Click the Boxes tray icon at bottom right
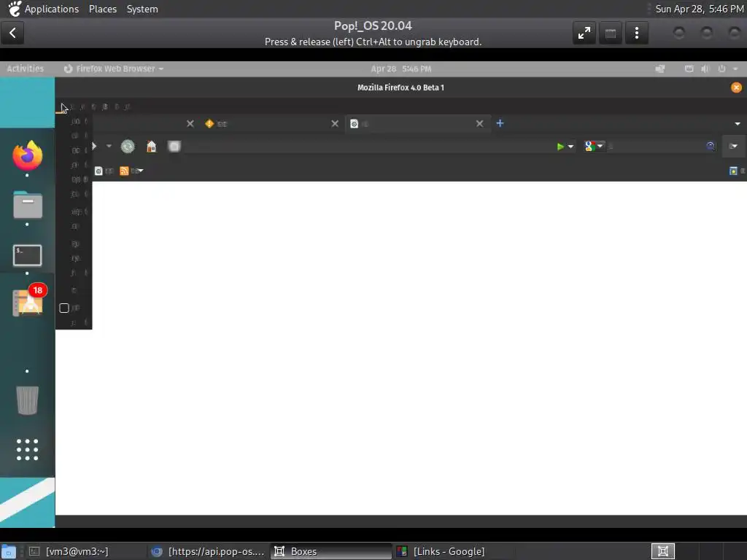The width and height of the screenshot is (747, 560). [x=662, y=551]
